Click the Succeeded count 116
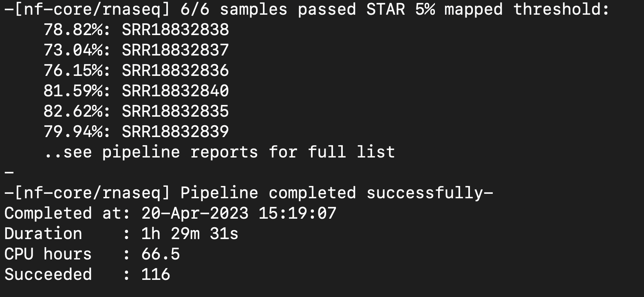Viewport: 644px width, 297px height. 155,275
